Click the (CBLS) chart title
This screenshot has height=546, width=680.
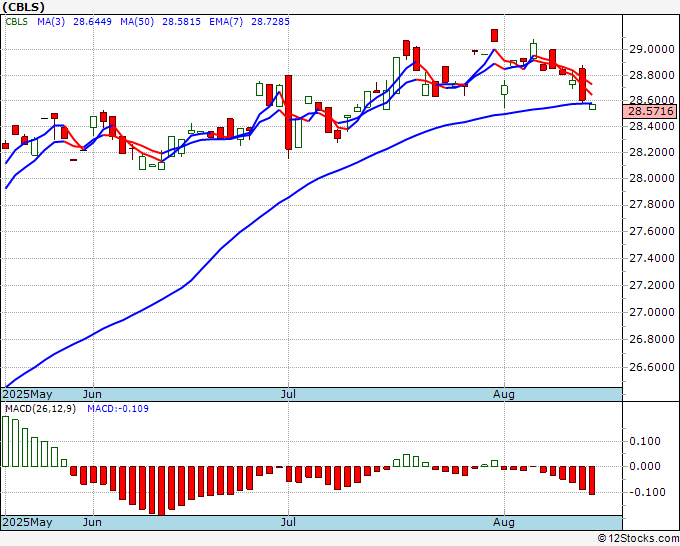(x=23, y=7)
